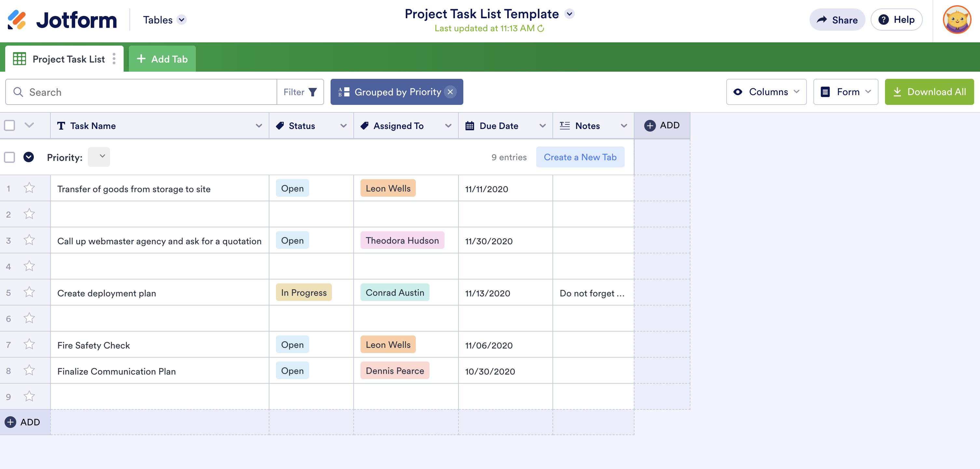Click the Download All button

point(929,92)
